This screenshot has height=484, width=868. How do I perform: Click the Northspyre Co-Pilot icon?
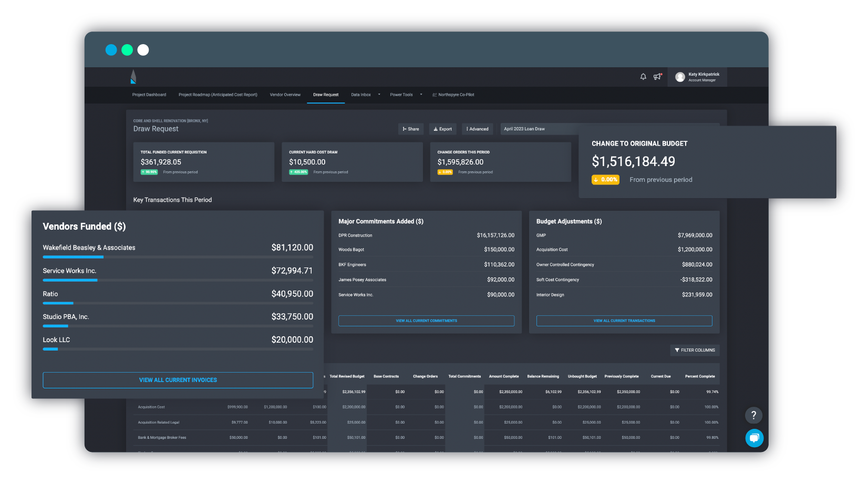[x=435, y=95]
